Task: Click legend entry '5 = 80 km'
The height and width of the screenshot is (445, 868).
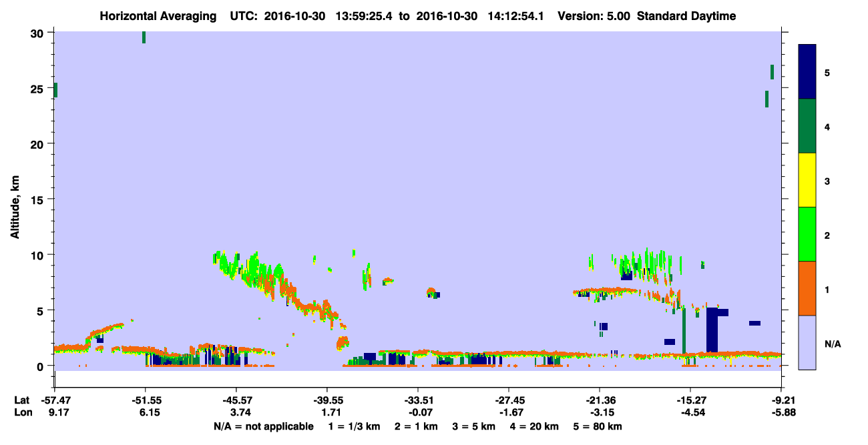Action: 598,426
